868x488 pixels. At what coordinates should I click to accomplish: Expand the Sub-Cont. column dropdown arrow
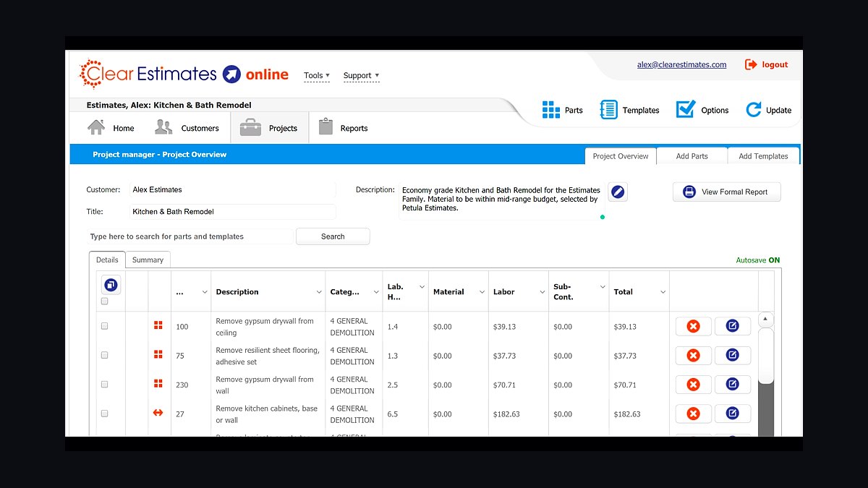click(603, 287)
